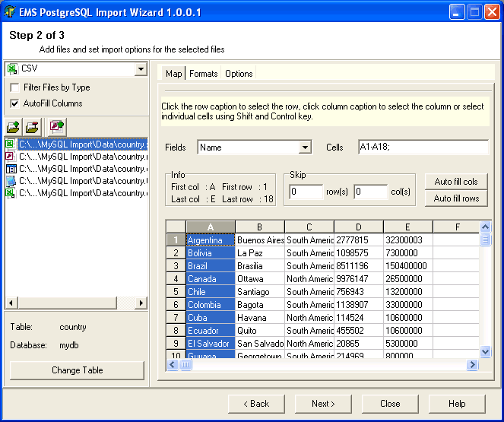This screenshot has height=422, width=504.
Task: Click the Bagota cell
Action: pyautogui.click(x=260, y=305)
